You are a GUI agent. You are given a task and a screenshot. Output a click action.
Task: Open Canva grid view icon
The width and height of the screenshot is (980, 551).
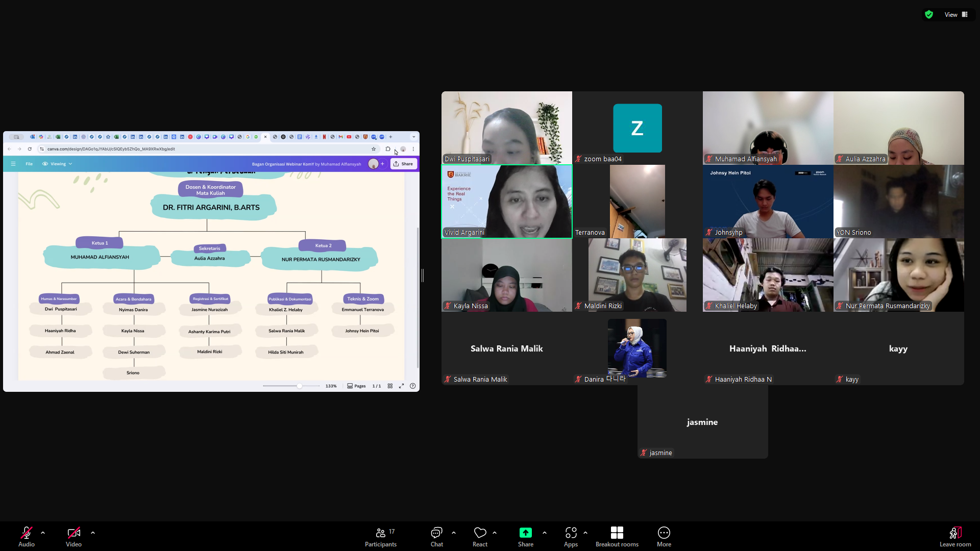point(390,386)
